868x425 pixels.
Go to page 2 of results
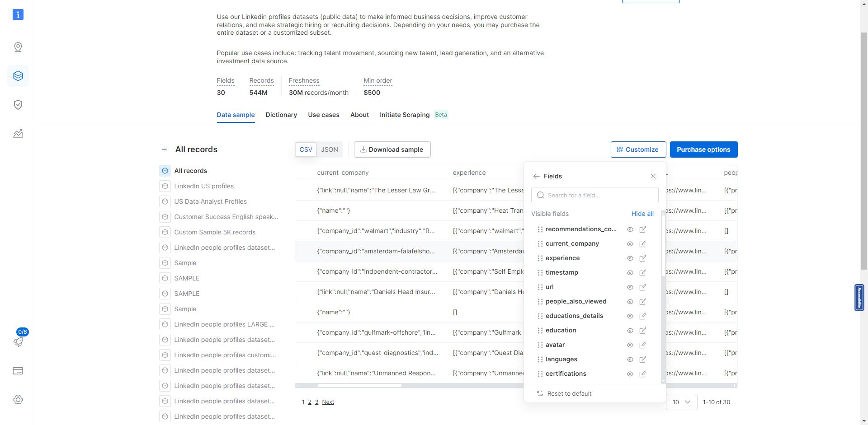pos(310,402)
